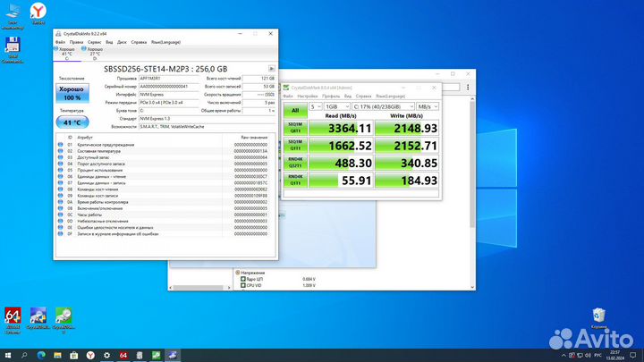Viewport: 644px width, 362px height.
Task: Run all benchmarks with the All button
Action: (x=294, y=109)
